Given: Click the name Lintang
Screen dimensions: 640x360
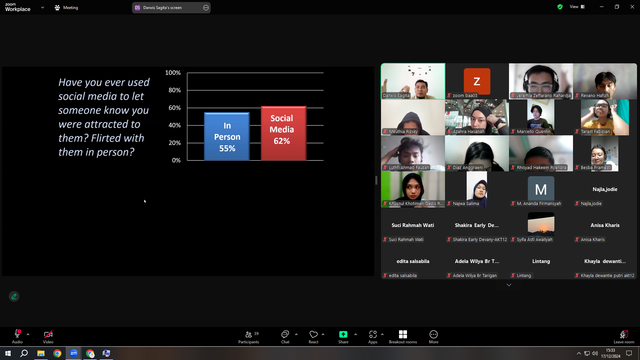Looking at the screenshot, I should tap(541, 261).
